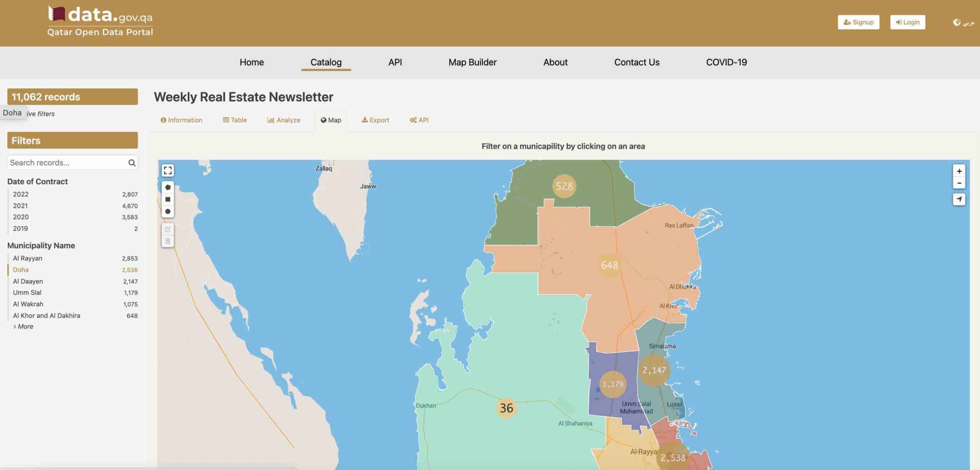Toggle the Al Wakrah municipality filter
The width and height of the screenshot is (980, 470).
point(28,304)
